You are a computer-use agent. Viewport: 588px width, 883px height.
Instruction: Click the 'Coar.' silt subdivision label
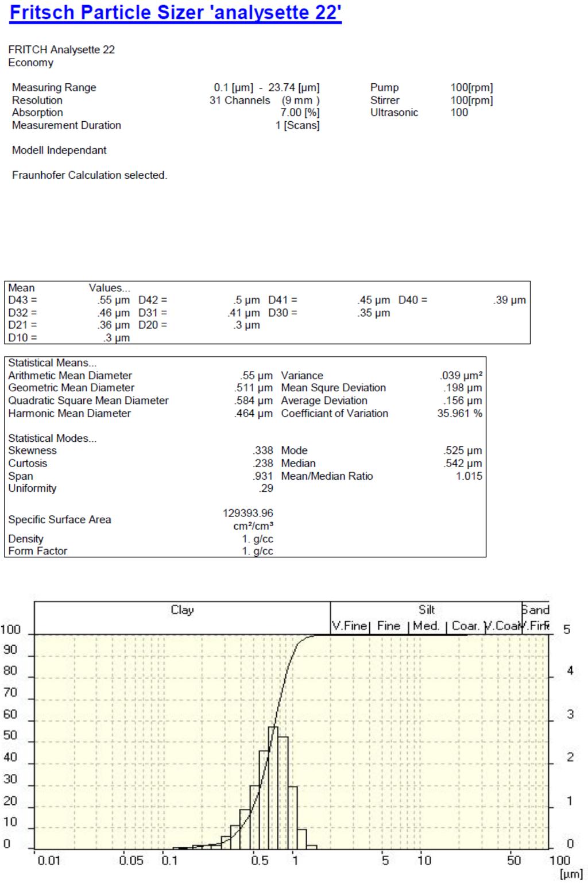[465, 626]
